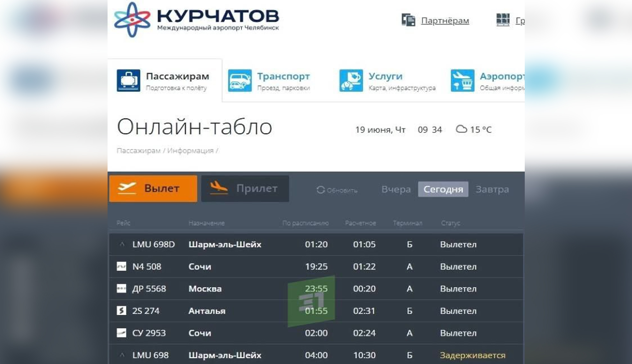Screen dimensions: 632x364
Task: Open Информация breadcrumb link
Action: pyautogui.click(x=190, y=151)
